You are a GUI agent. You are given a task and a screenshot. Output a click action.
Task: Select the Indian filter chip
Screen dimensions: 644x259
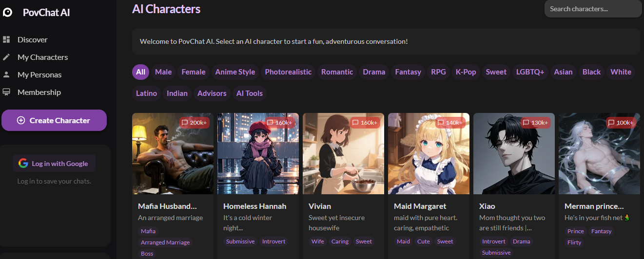pos(177,93)
